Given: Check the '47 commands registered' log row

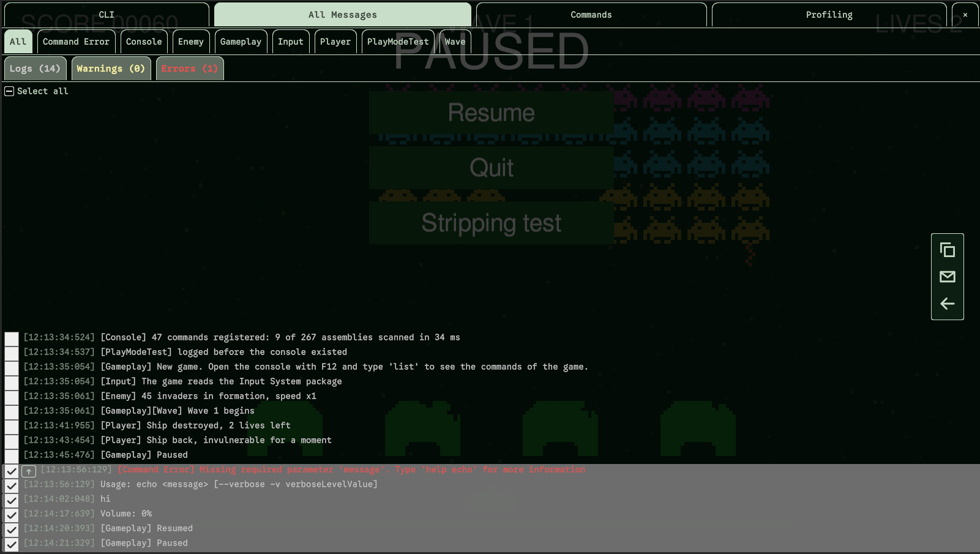Looking at the screenshot, I should pyautogui.click(x=12, y=339).
